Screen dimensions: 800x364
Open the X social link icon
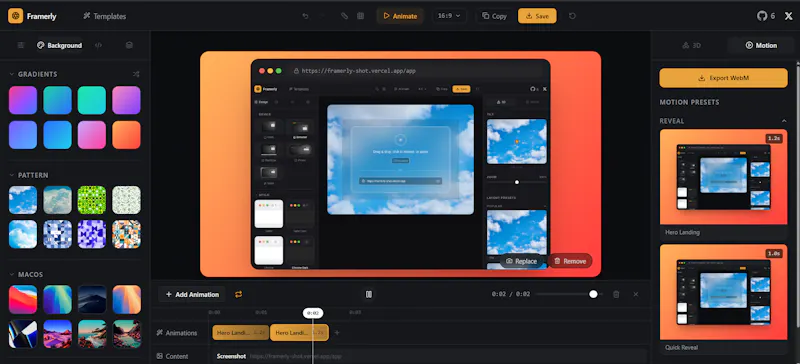click(x=788, y=16)
